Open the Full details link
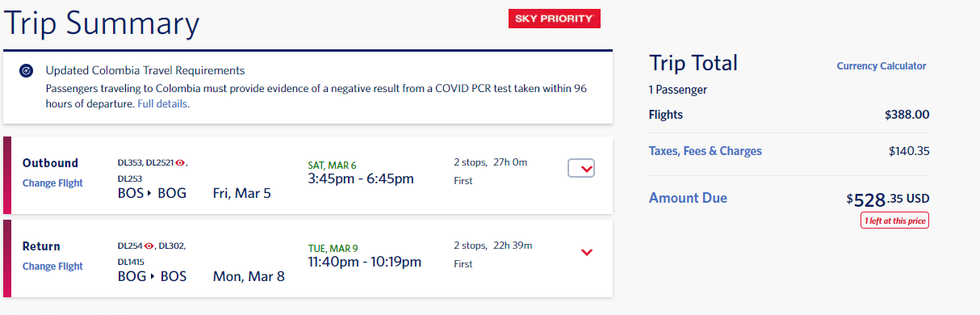980x315 pixels. [x=163, y=104]
